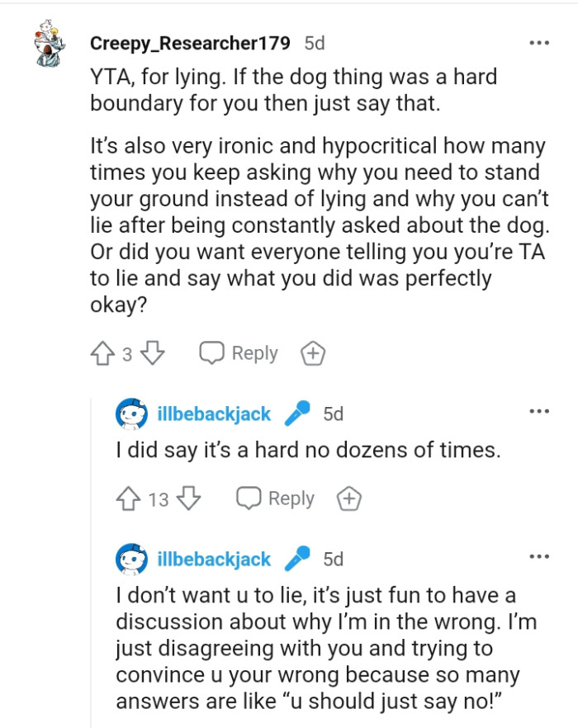Click the speech bubble icon beside the top Reply
Screen dimensions: 578x728
click(213, 352)
